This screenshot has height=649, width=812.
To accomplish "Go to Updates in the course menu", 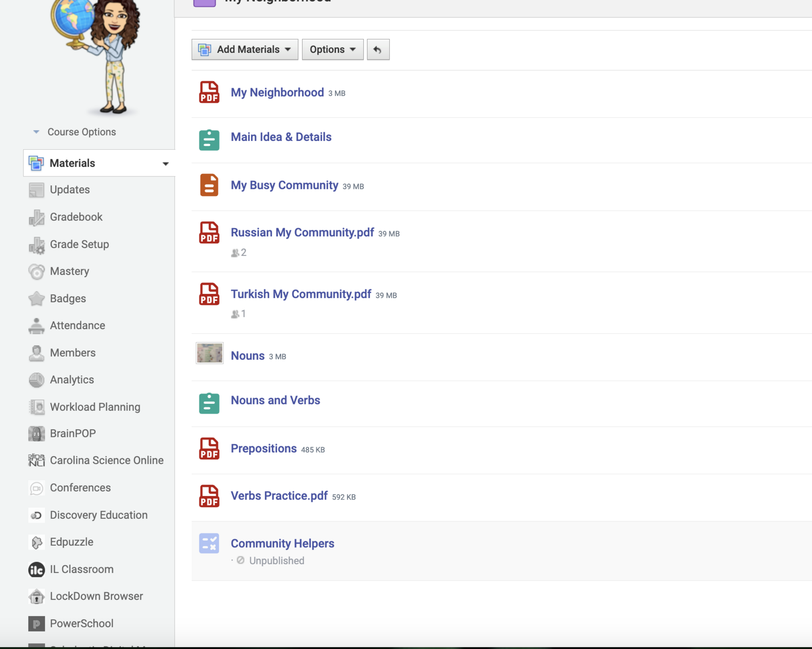I will coord(70,190).
